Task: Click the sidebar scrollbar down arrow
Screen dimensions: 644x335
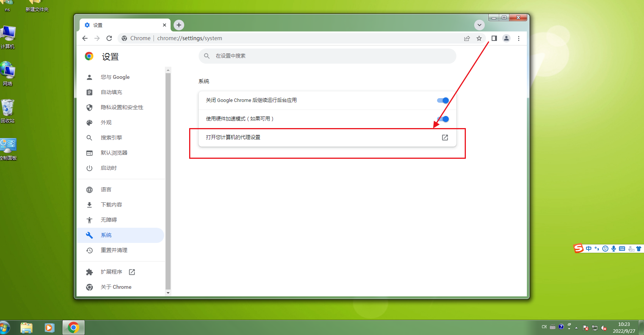Action: click(x=168, y=293)
